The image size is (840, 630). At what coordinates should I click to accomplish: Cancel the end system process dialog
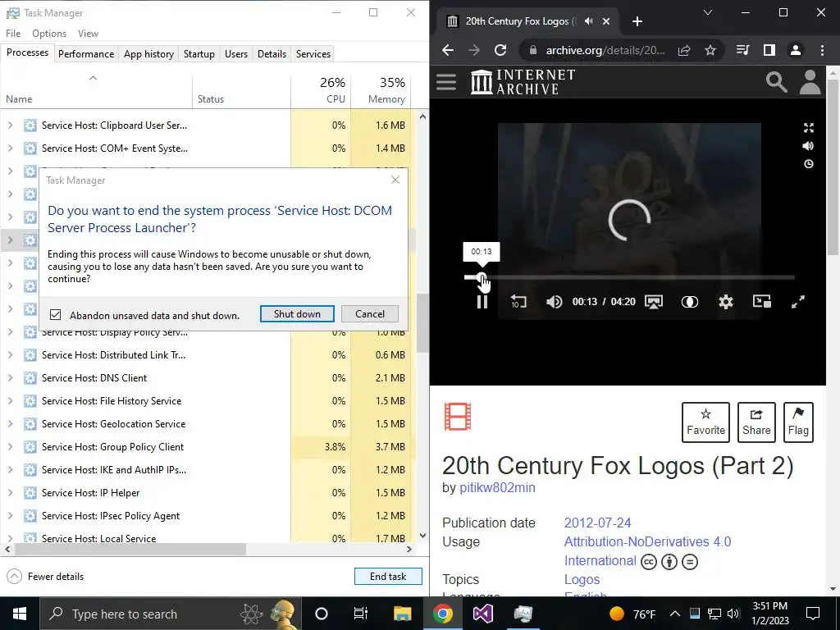(370, 314)
